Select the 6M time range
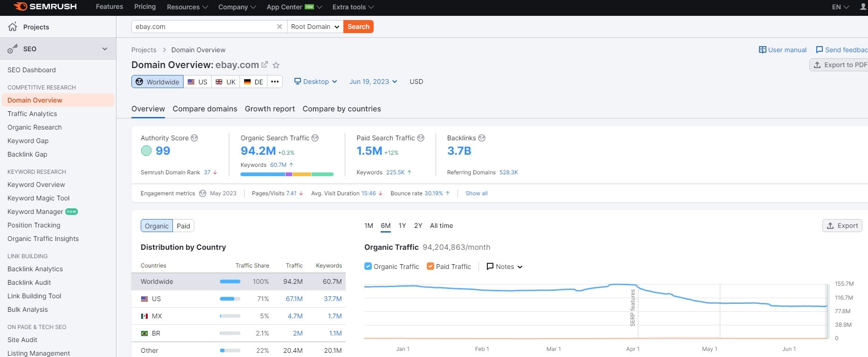This screenshot has height=357, width=868. (x=386, y=226)
